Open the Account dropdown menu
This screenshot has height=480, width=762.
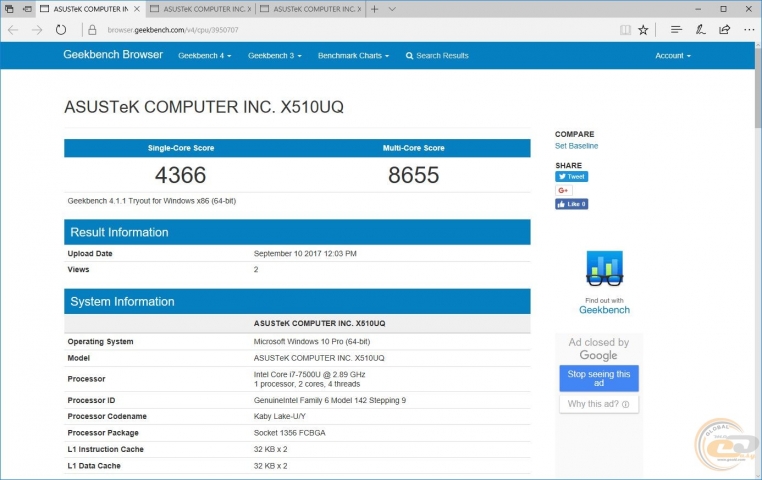pyautogui.click(x=673, y=56)
